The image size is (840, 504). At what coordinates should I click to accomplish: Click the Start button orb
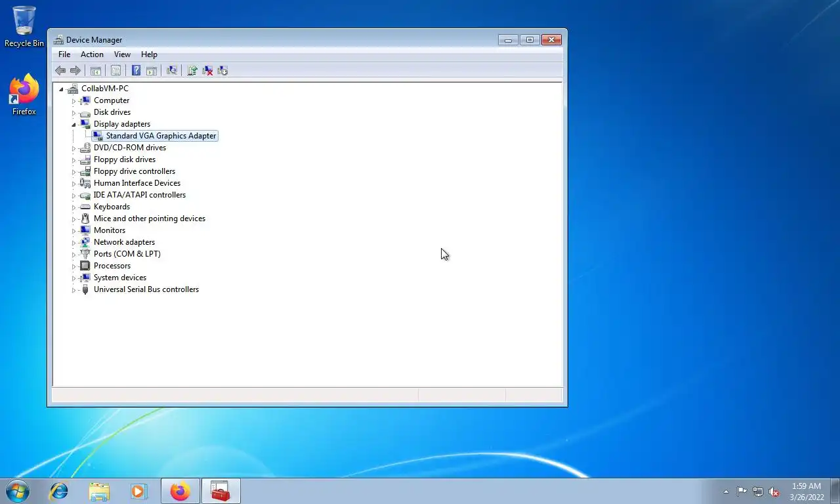(x=17, y=491)
